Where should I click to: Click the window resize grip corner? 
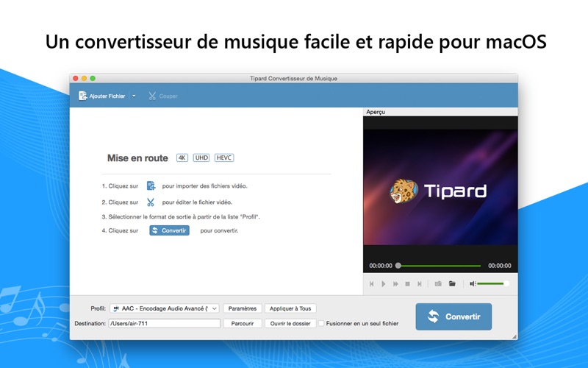coord(514,336)
